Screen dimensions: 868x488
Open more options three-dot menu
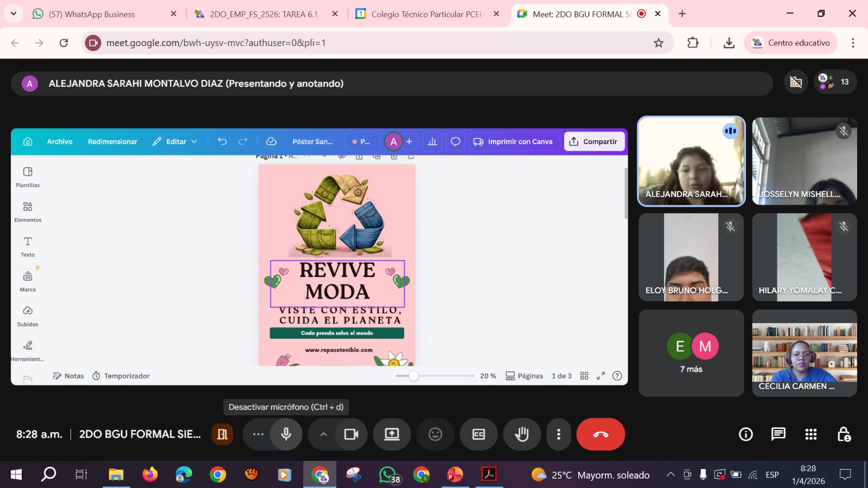[559, 434]
